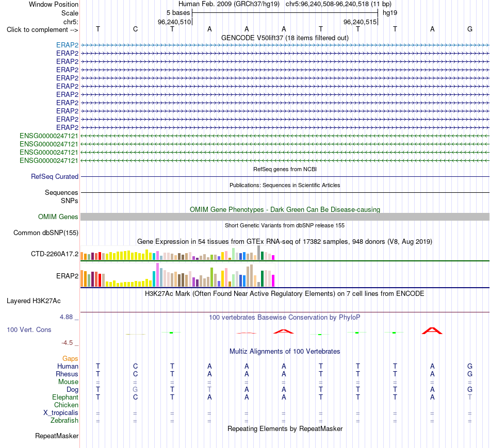
Task: Select the Dog alignment row label
Action: click(x=73, y=390)
